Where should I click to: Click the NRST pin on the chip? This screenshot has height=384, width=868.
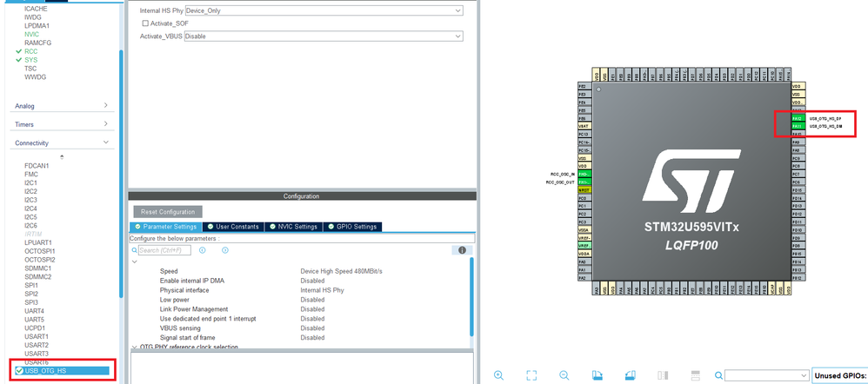pos(584,189)
